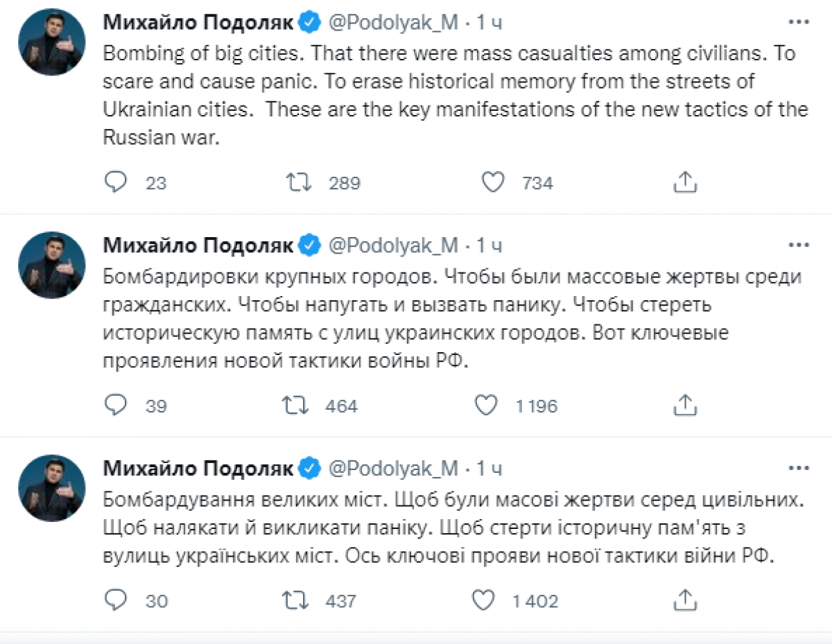832x644 pixels.
Task: Retweet the Ukrainian tweet with 437 retweets
Action: click(x=298, y=600)
